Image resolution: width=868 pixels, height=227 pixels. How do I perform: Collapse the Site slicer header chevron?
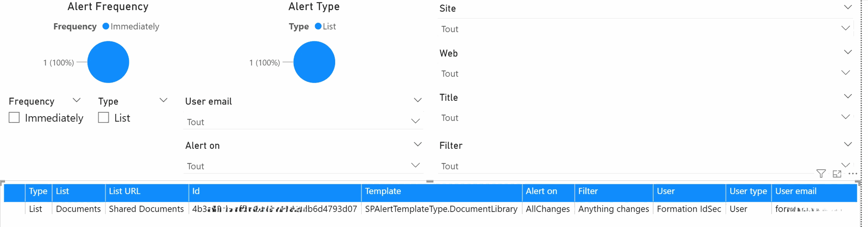point(848,7)
